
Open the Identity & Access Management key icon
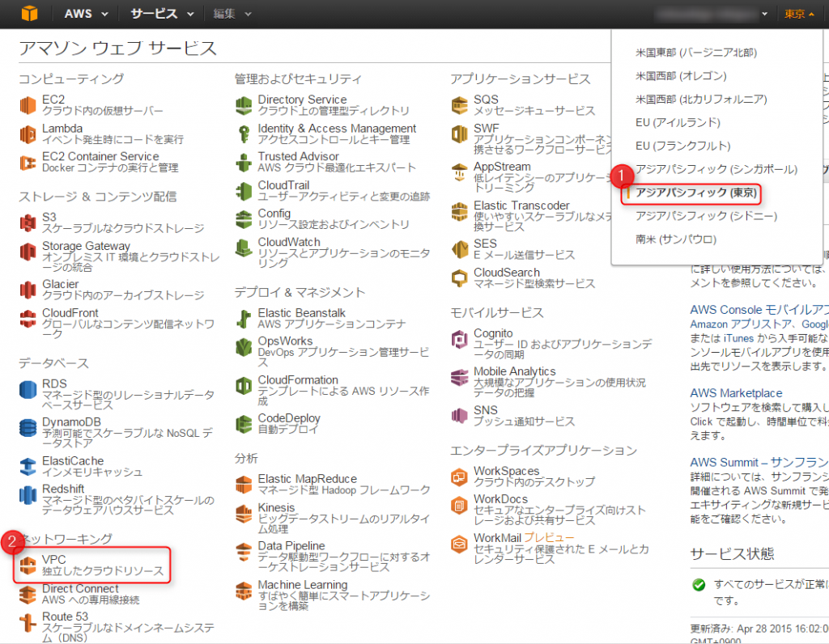click(243, 134)
